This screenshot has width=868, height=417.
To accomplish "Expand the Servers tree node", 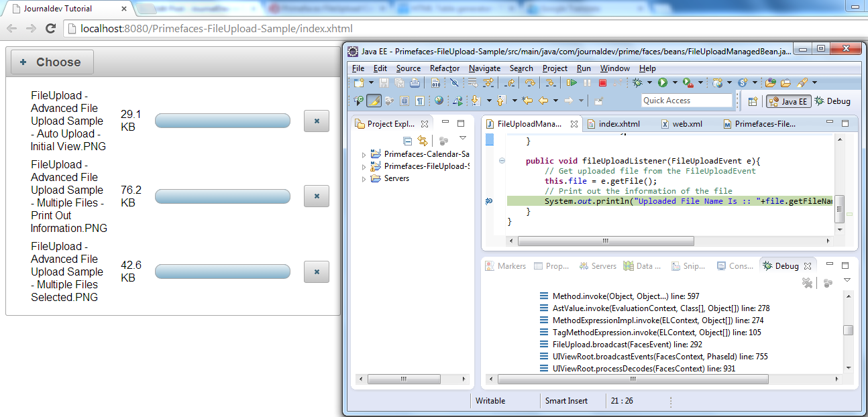I will (x=364, y=179).
